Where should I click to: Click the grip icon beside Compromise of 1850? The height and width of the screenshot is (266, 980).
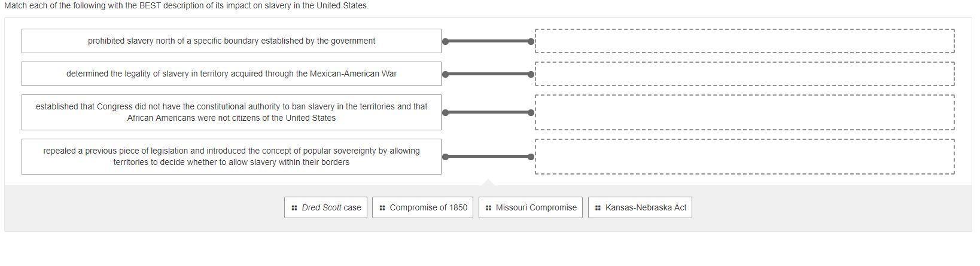pyautogui.click(x=382, y=208)
